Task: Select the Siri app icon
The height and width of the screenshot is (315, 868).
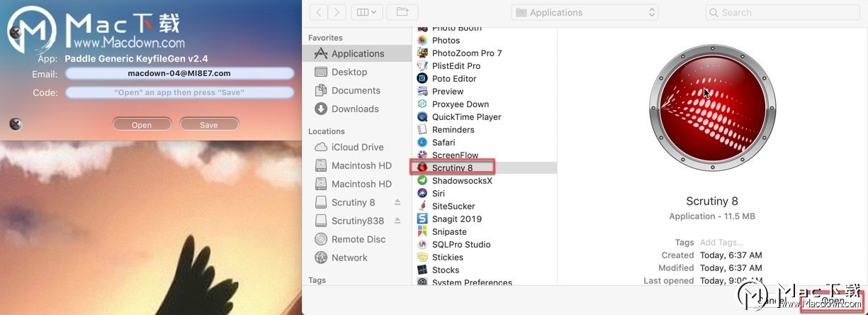Action: (422, 194)
